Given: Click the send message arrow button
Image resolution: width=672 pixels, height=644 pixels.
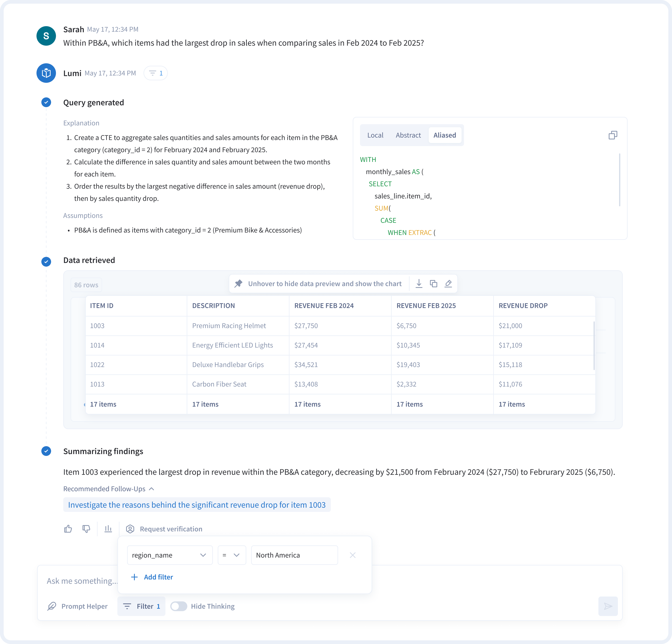Looking at the screenshot, I should click(608, 606).
